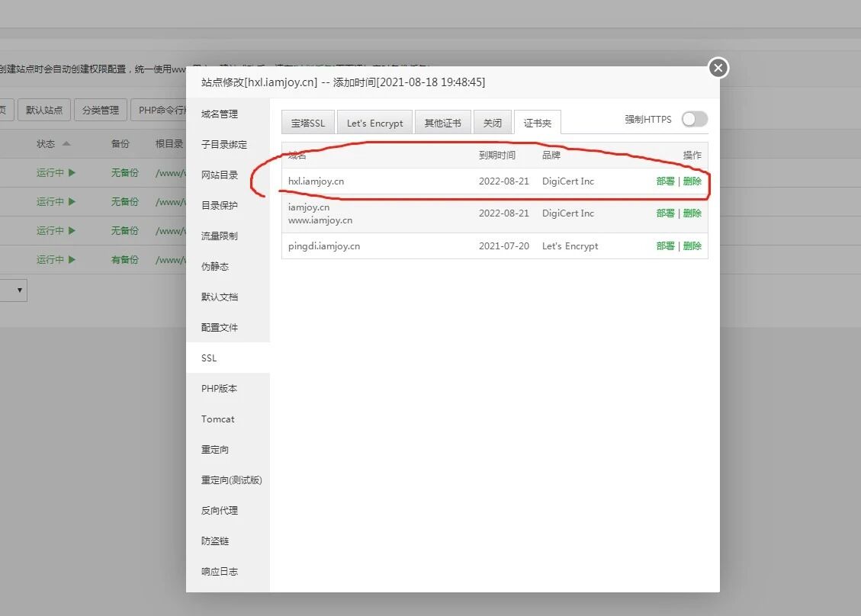Screen dimensions: 861x616
Task: Open 域名管理 in sidebar
Action: tap(220, 114)
